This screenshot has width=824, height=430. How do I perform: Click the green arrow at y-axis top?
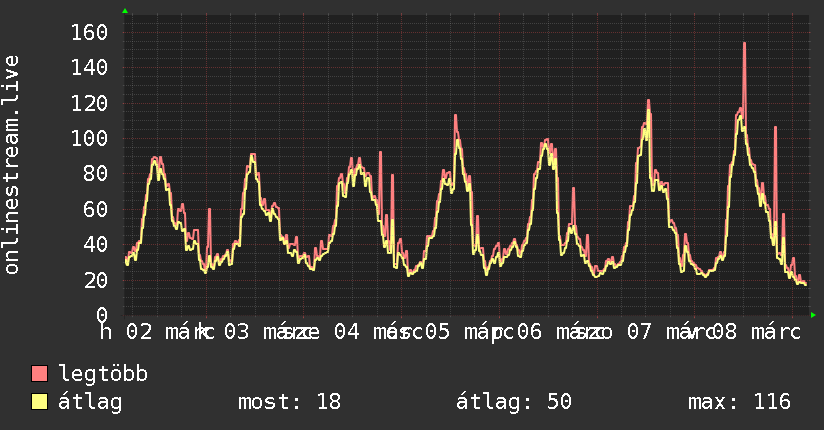tap(125, 11)
